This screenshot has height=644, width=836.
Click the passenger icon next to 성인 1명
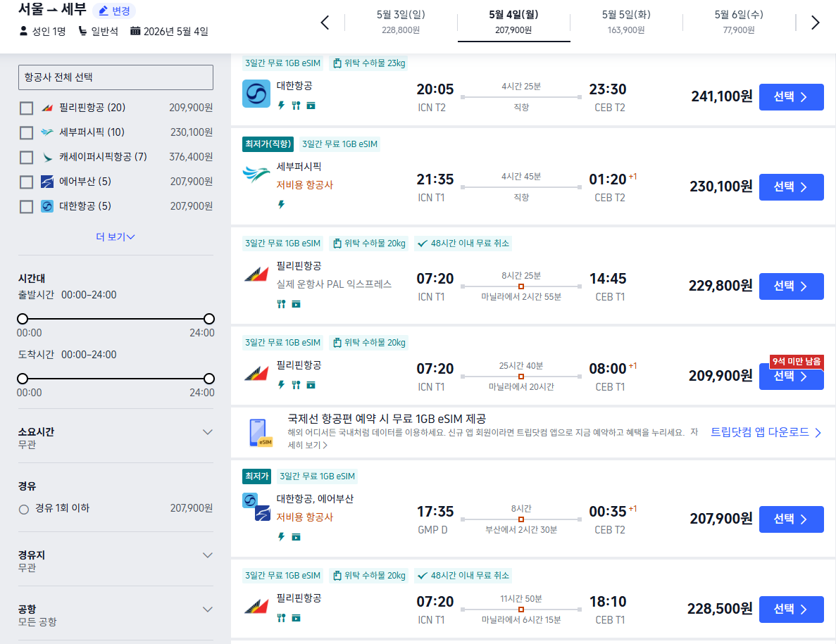tap(23, 31)
